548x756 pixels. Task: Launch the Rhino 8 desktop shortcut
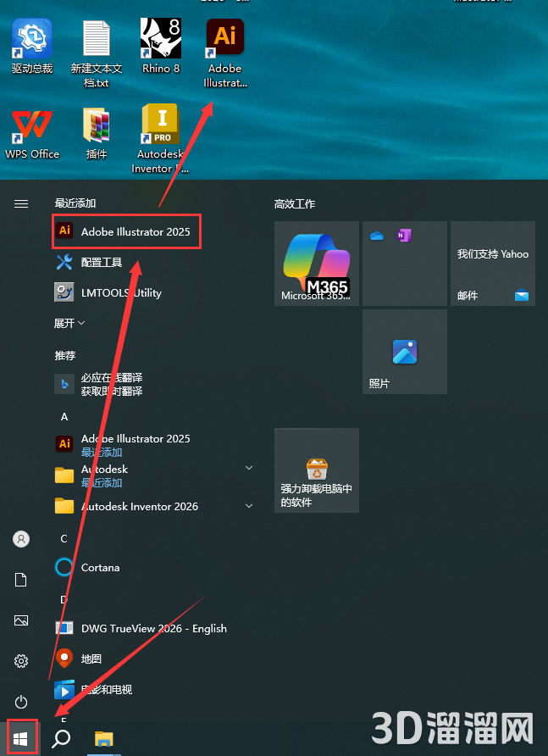(160, 47)
